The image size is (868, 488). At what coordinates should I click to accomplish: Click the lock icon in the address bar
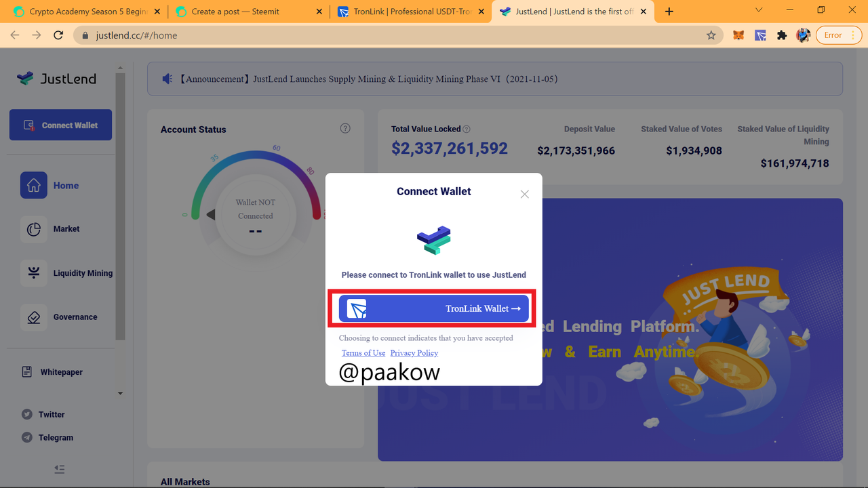tap(85, 35)
